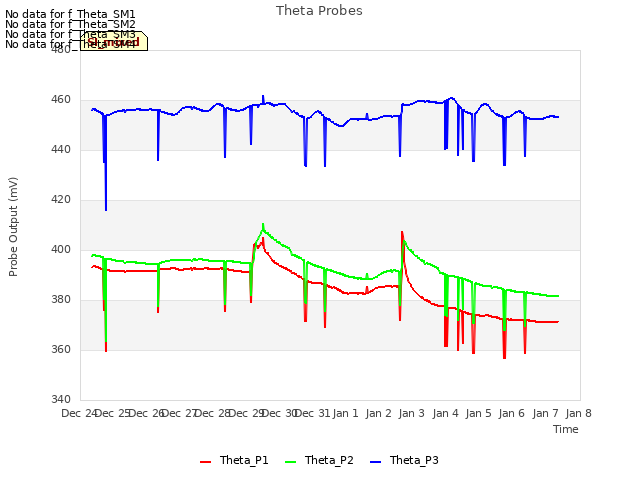Click the Jan 4 x-axis label

[x=445, y=413]
